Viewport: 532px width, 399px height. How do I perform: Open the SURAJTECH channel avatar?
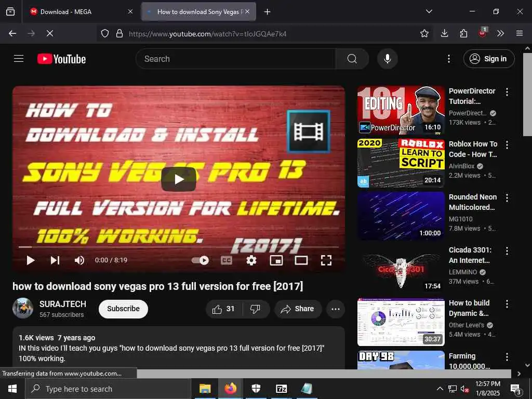[23, 308]
